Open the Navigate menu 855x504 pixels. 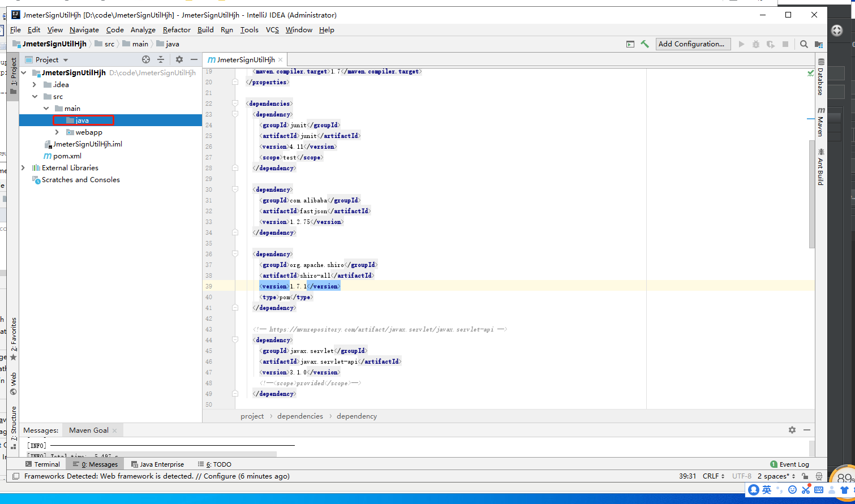pos(84,30)
